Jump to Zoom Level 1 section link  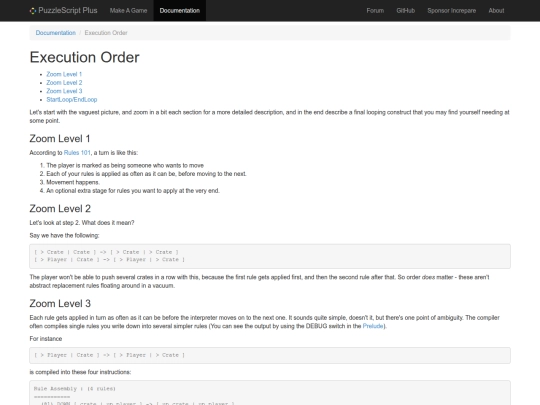point(64,74)
